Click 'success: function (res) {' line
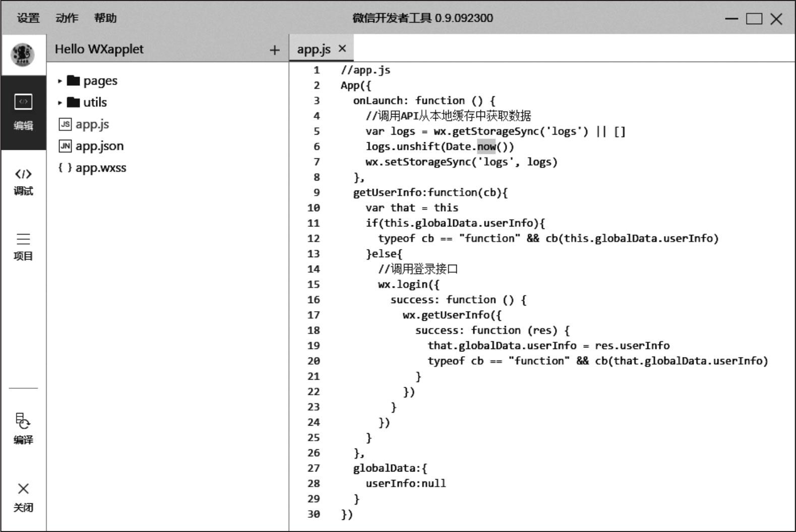Screen dimensions: 796x532 click(x=492, y=330)
